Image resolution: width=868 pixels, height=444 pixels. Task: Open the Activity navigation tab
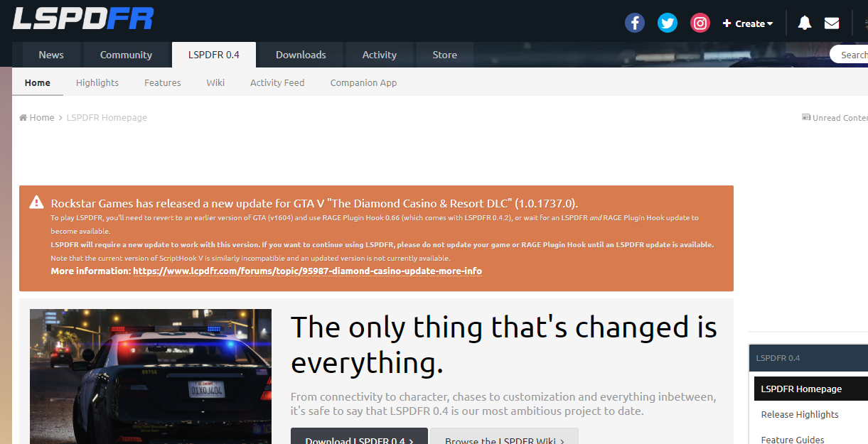(380, 55)
